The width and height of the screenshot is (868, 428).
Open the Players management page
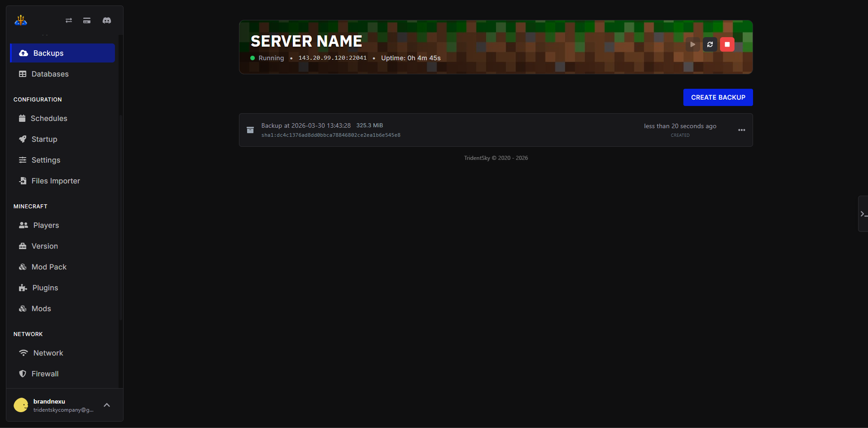(x=46, y=225)
